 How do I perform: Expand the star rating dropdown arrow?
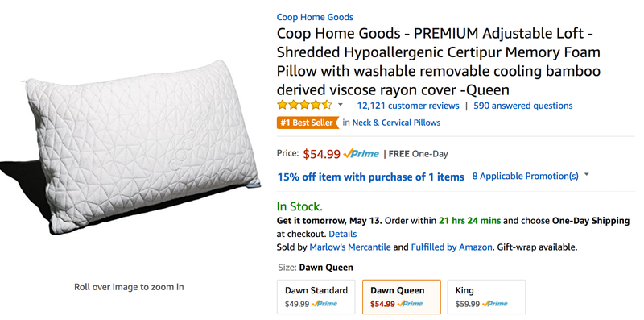coord(340,105)
